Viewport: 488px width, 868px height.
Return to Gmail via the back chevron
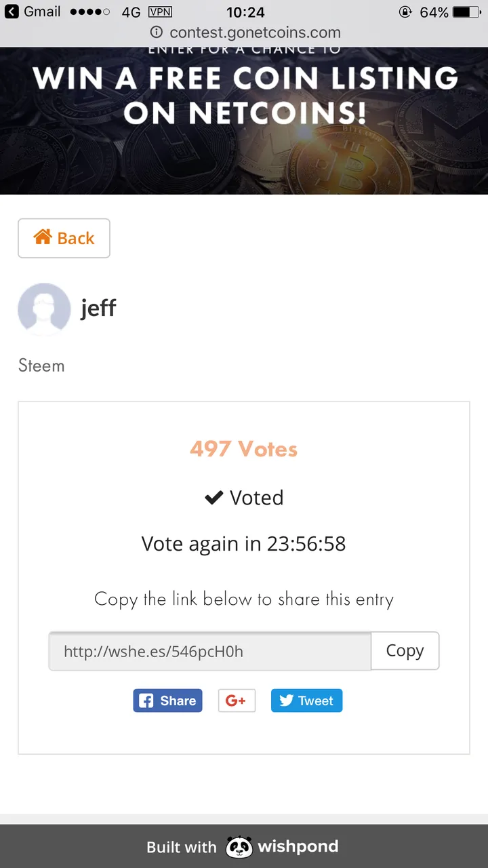tap(11, 12)
